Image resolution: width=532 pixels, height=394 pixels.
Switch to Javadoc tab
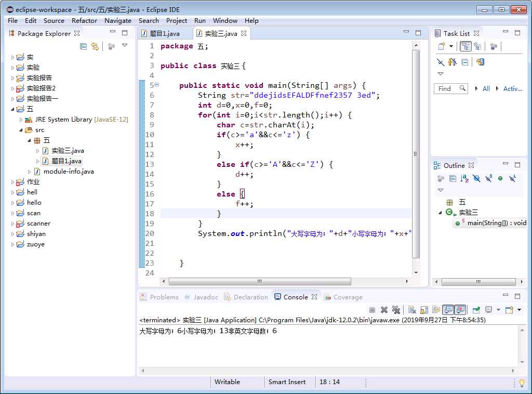pos(202,297)
